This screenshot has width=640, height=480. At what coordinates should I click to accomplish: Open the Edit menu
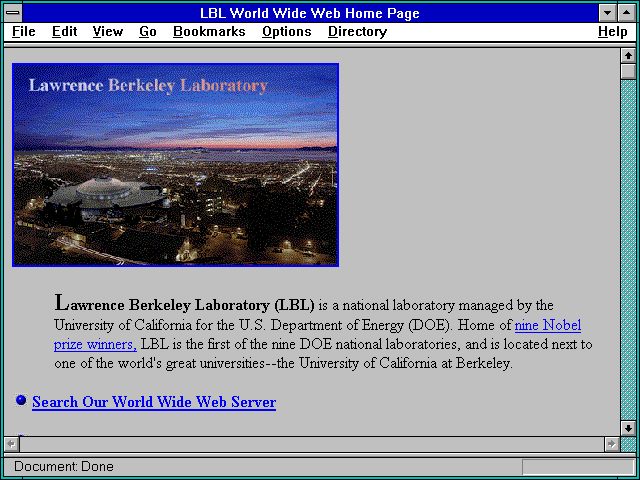pyautogui.click(x=64, y=32)
